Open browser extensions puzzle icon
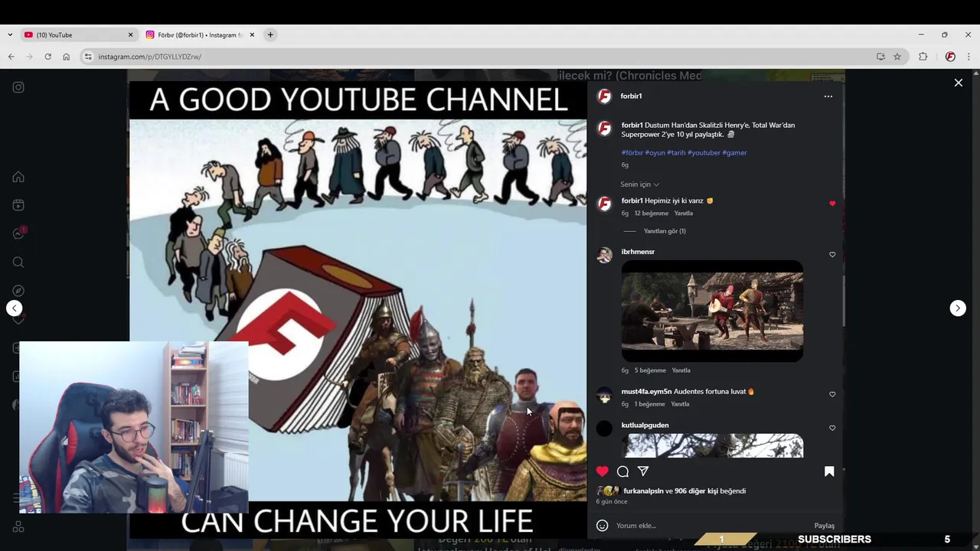 tap(923, 57)
